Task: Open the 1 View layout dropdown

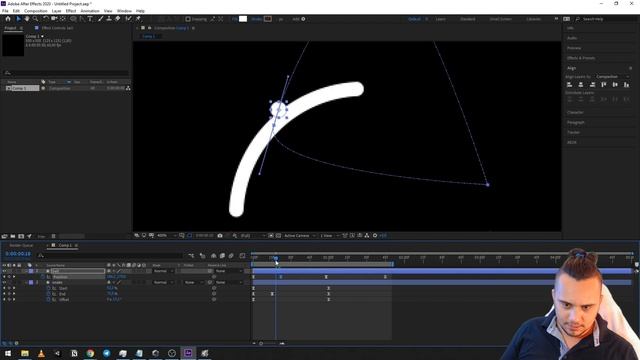Action: (329, 236)
